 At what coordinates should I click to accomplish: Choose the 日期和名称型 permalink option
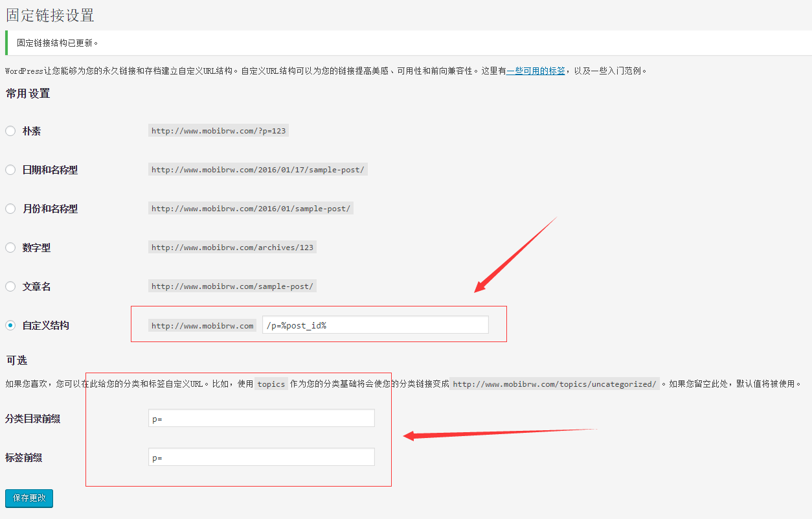[x=10, y=170]
